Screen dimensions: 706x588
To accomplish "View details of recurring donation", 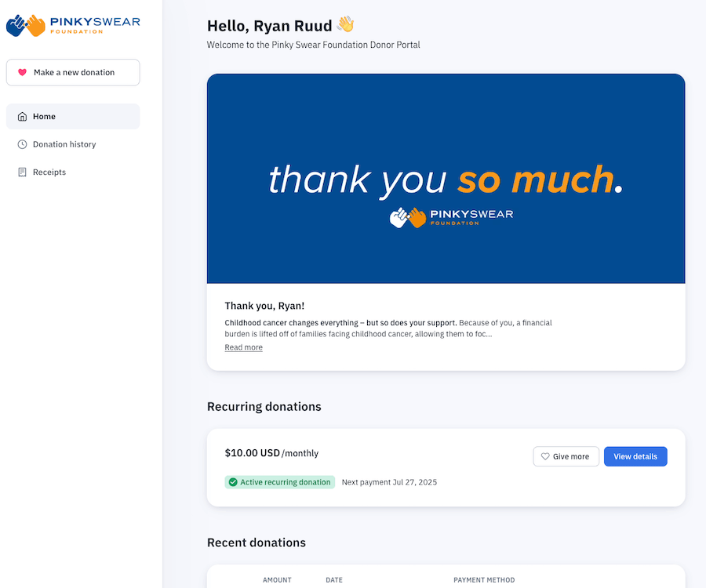I will coord(635,456).
